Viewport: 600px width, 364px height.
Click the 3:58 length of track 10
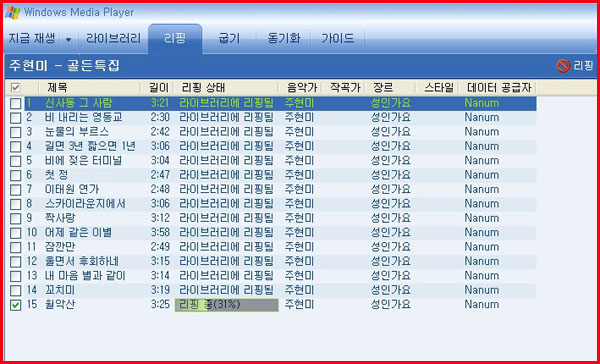pos(160,233)
